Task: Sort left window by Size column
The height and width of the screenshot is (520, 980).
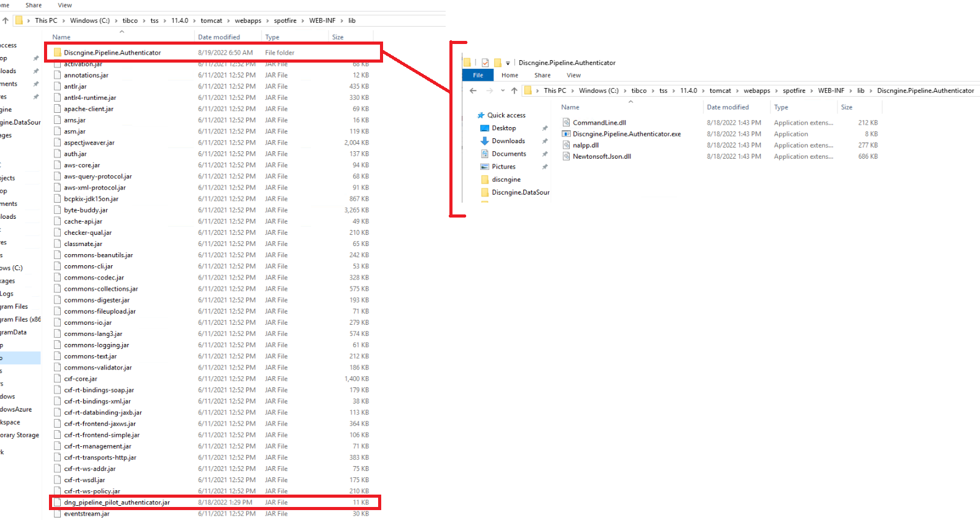Action: pyautogui.click(x=338, y=37)
